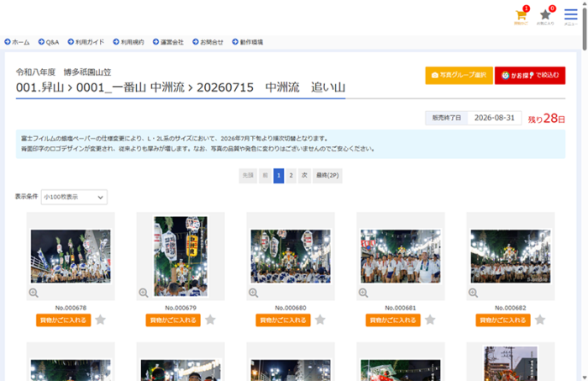This screenshot has width=588, height=381.
Task: Open thumbnail of photo No.000678
Action: pos(71,257)
